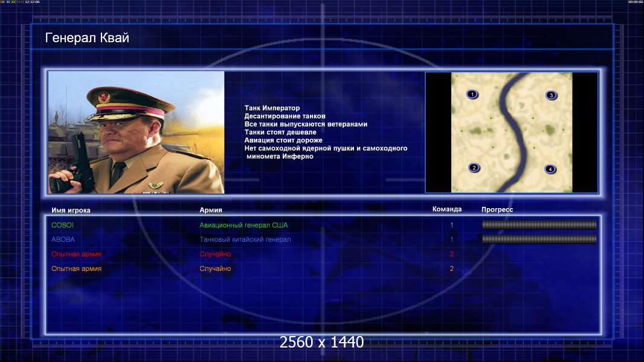Click column header 'Имя игрока'
644x362 pixels.
(71, 211)
